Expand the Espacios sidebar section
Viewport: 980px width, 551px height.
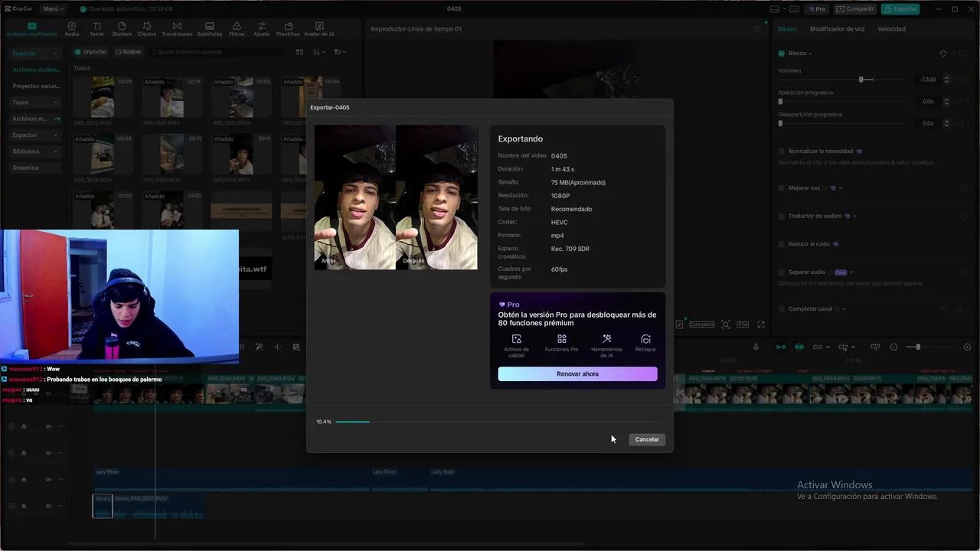[x=35, y=135]
